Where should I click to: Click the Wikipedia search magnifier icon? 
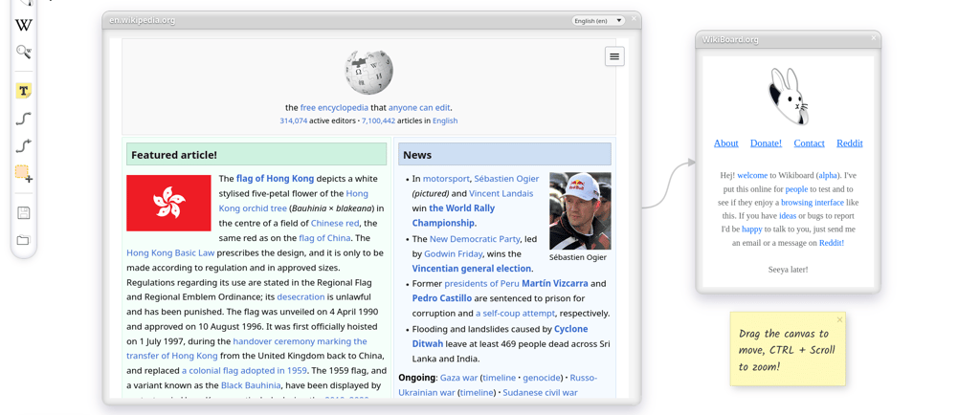(x=24, y=52)
